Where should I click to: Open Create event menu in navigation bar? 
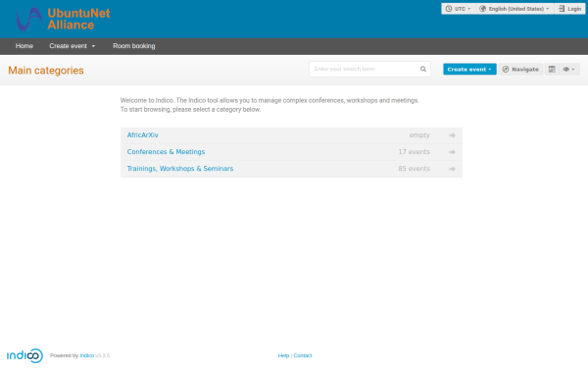pos(72,46)
